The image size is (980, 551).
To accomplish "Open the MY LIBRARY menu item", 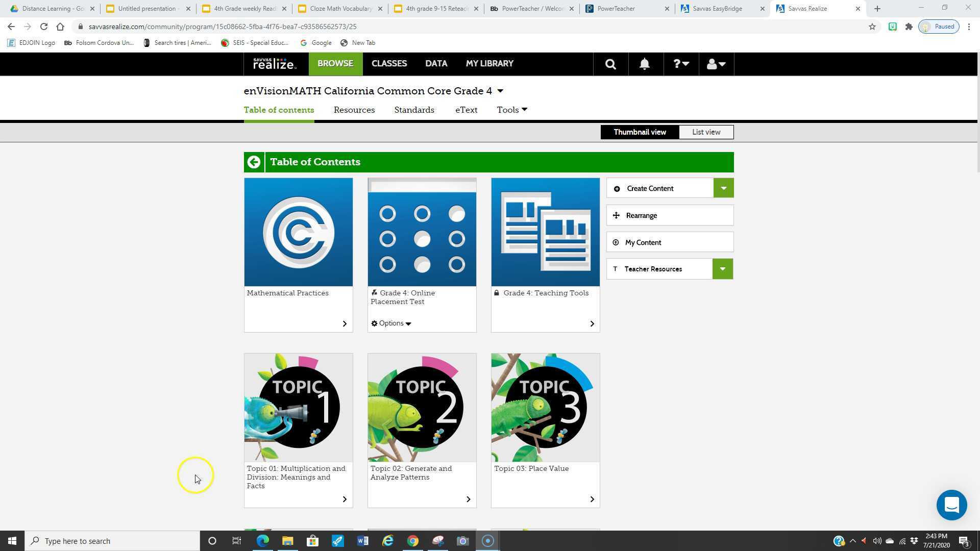I will [x=489, y=63].
